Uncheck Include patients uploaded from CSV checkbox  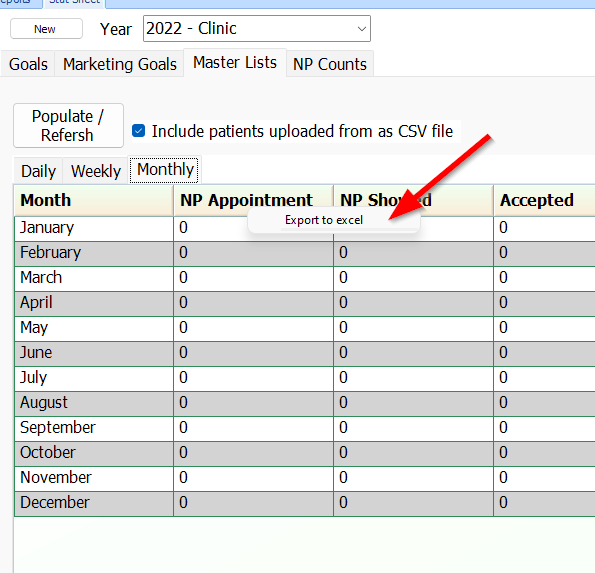(139, 131)
